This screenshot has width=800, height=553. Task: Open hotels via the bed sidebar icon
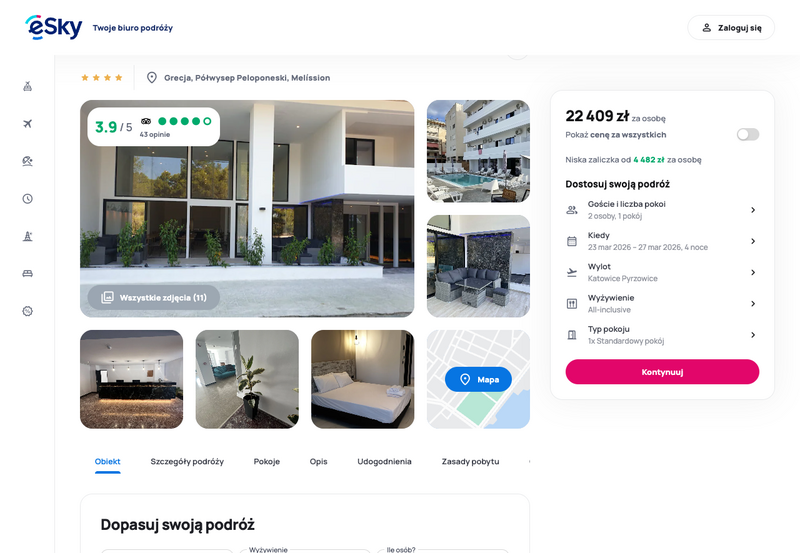(28, 273)
